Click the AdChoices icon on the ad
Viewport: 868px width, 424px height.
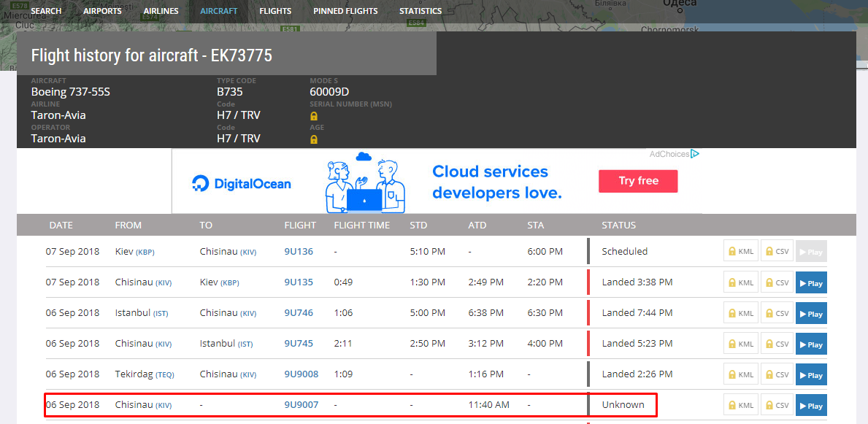[x=695, y=154]
